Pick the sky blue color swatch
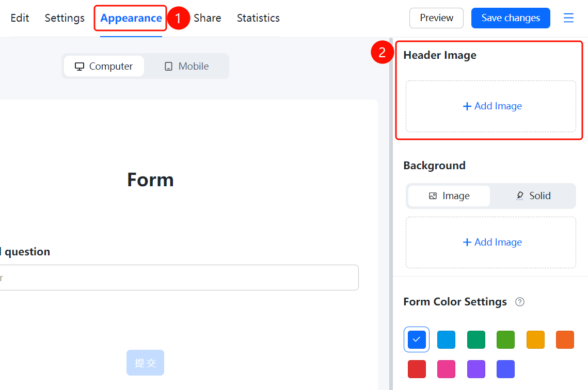 [446, 340]
